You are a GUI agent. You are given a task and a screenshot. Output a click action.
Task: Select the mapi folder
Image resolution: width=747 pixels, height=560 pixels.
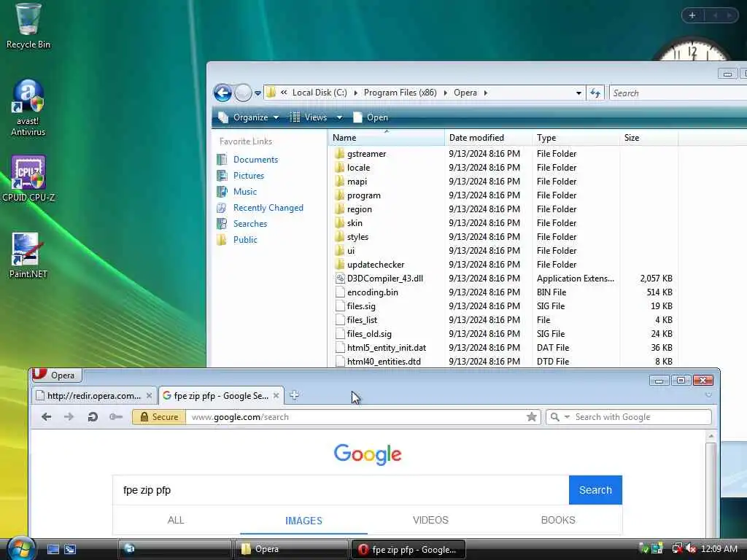(357, 182)
